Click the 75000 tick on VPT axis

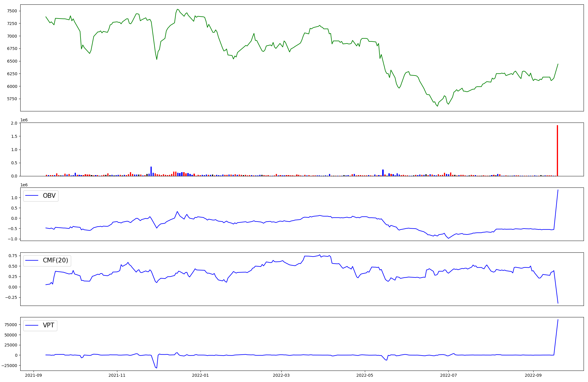11,325
